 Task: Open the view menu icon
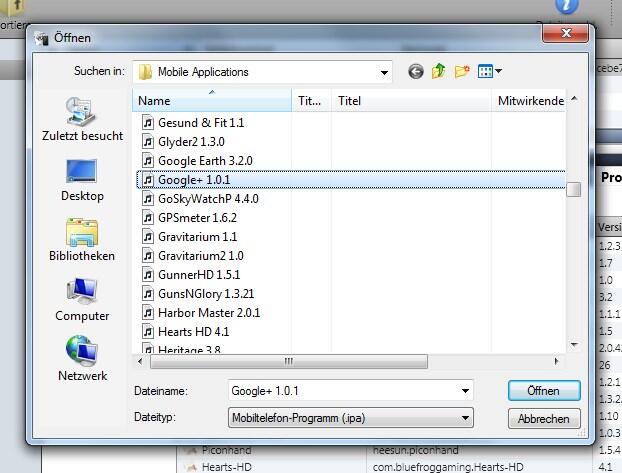(x=490, y=71)
